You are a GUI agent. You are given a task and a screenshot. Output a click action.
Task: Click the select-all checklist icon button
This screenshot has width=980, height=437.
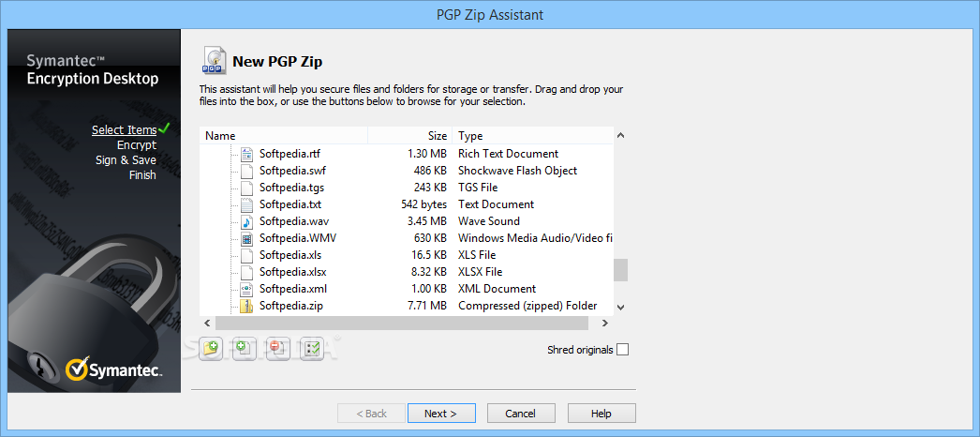click(311, 348)
